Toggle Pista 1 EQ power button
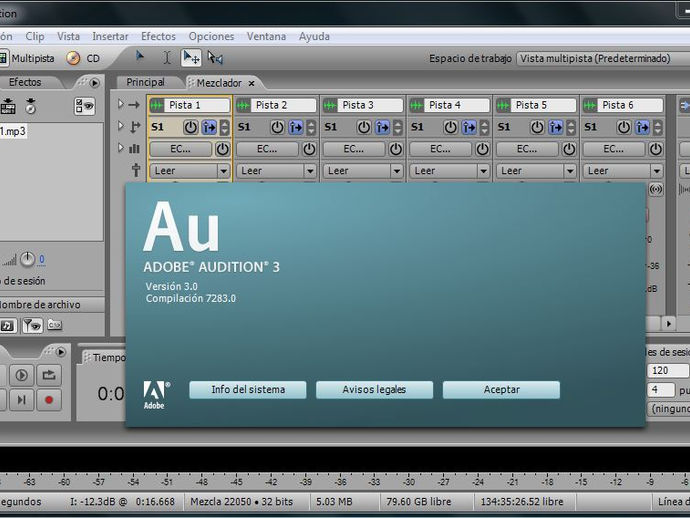 click(223, 149)
